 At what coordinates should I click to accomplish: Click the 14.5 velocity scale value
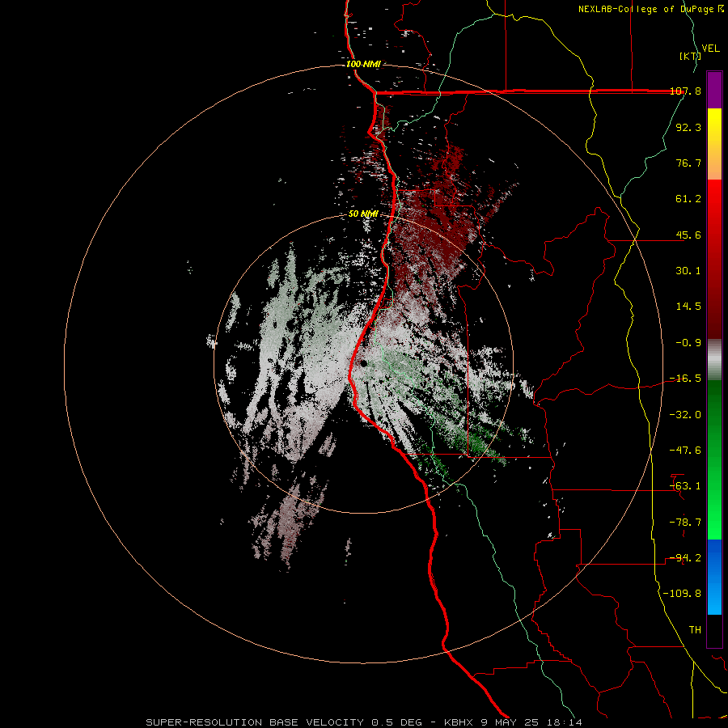688,307
